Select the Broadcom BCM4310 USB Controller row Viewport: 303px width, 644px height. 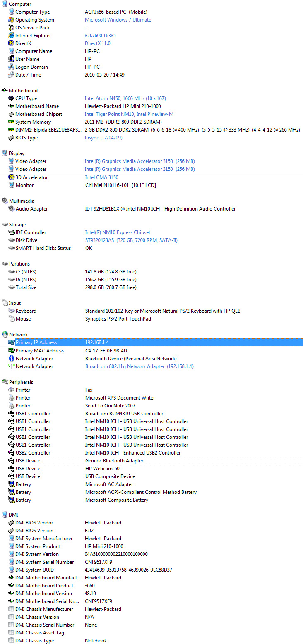pos(151,414)
